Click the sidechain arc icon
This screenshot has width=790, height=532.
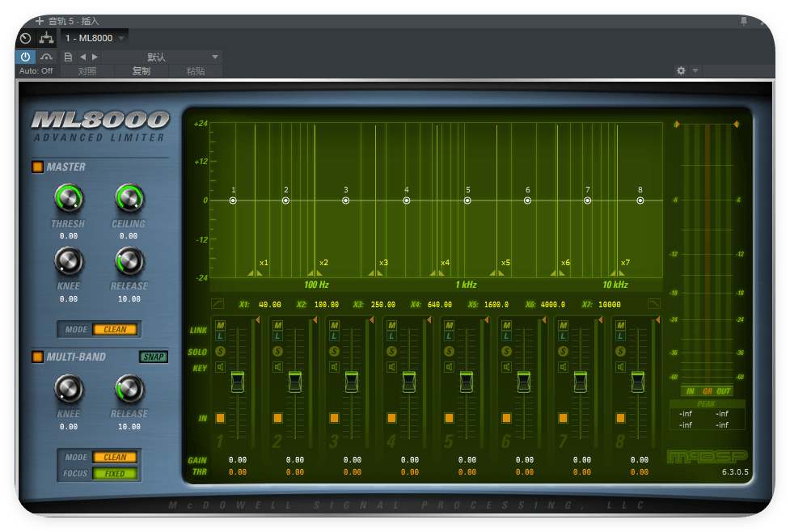point(46,57)
